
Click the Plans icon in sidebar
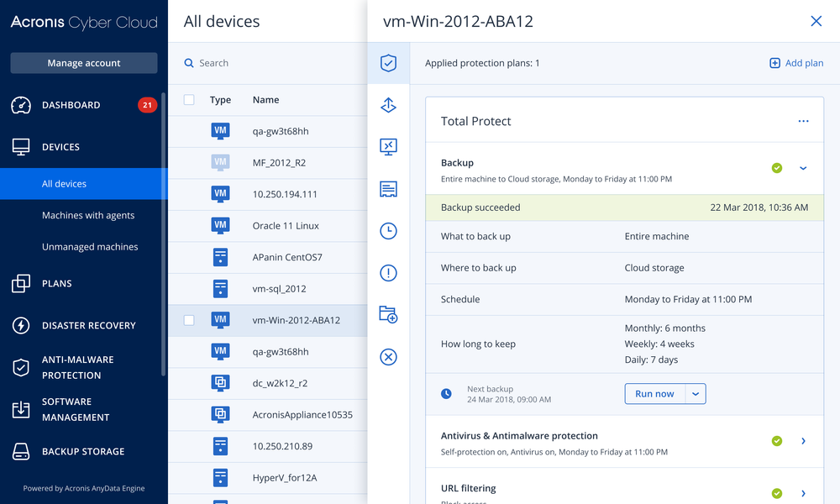tap(21, 283)
